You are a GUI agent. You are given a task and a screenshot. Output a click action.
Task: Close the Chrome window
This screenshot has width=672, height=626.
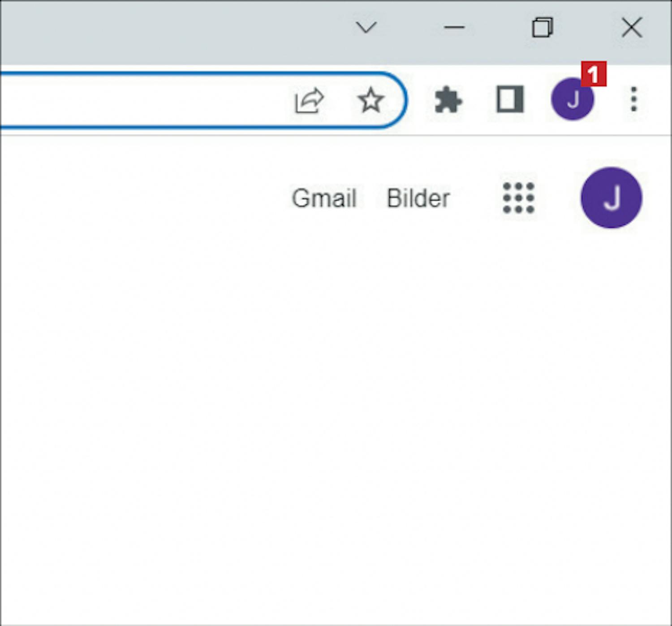pos(632,28)
